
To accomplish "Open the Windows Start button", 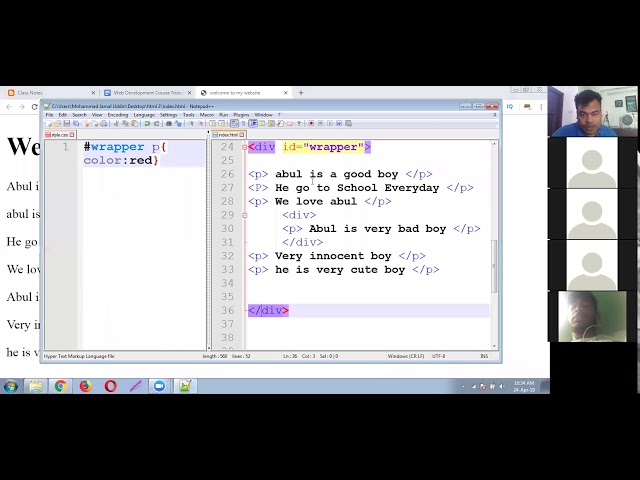I will [11, 386].
